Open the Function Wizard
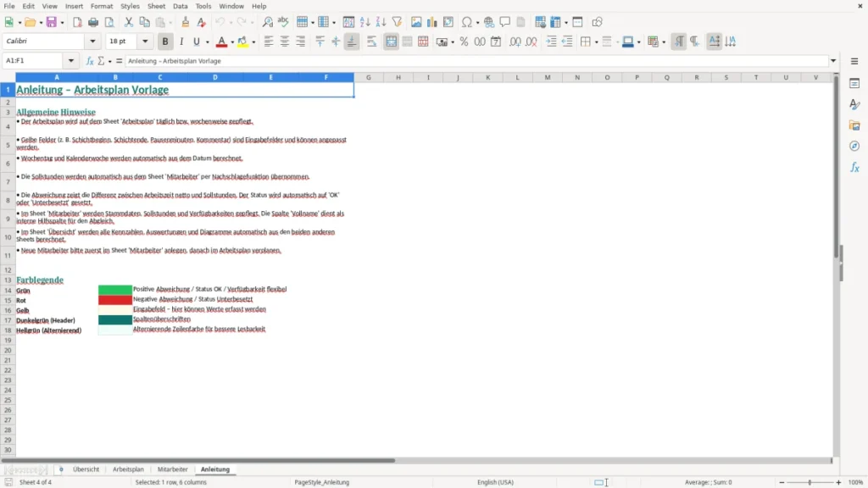 pyautogui.click(x=90, y=61)
